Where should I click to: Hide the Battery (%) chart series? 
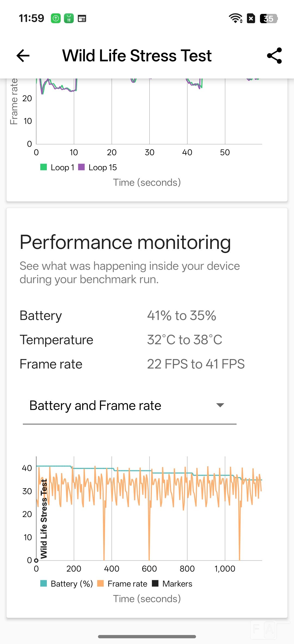[x=67, y=583]
